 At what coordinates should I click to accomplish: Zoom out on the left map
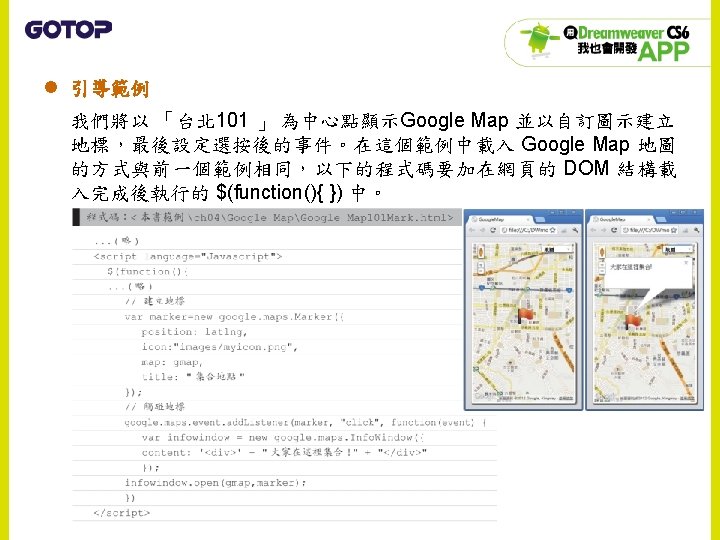(481, 271)
